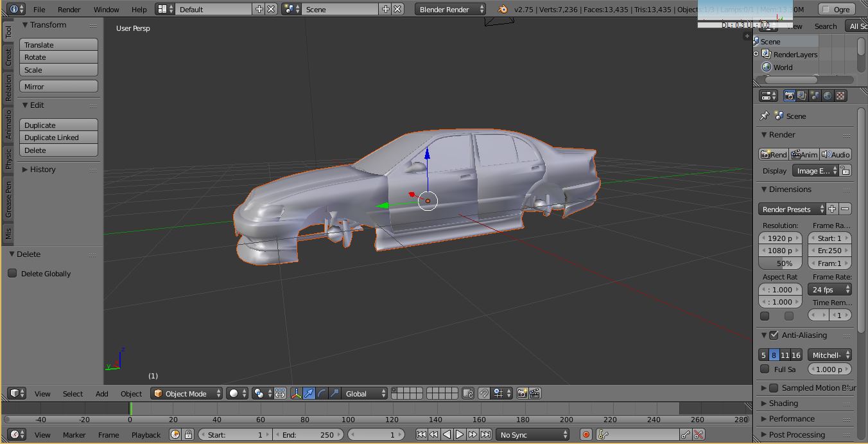
Task: Expand the History panel
Action: (39, 169)
